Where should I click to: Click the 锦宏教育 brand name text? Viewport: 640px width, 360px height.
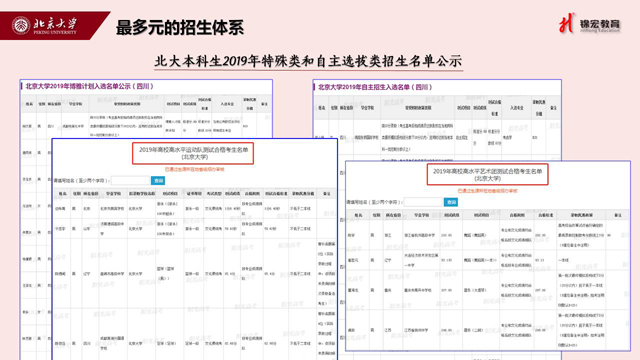coord(600,24)
